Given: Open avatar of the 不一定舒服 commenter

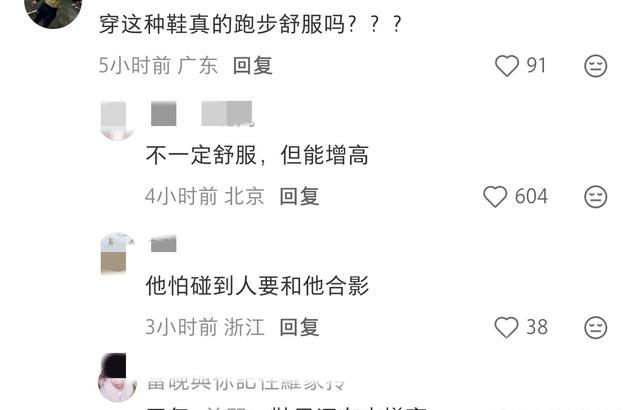Looking at the screenshot, I should tap(118, 121).
